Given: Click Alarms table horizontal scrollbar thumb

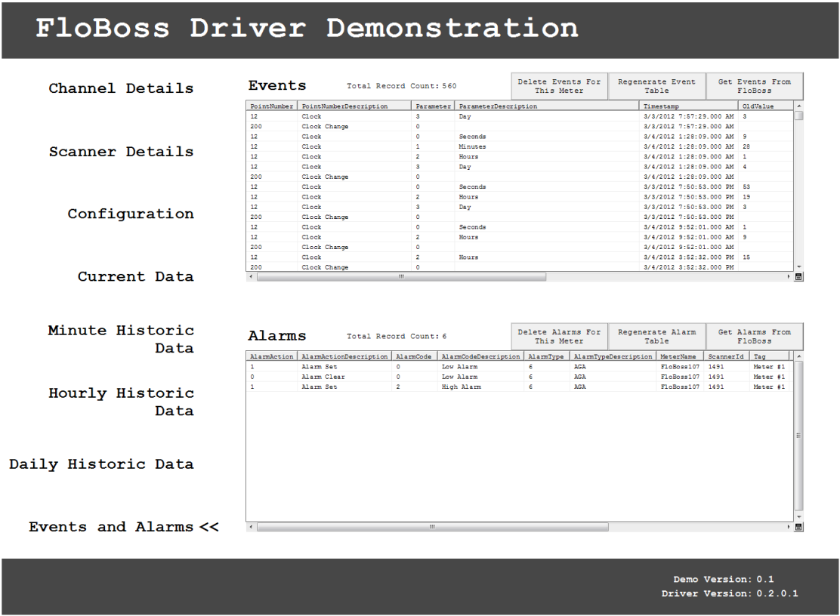Looking at the screenshot, I should click(432, 527).
